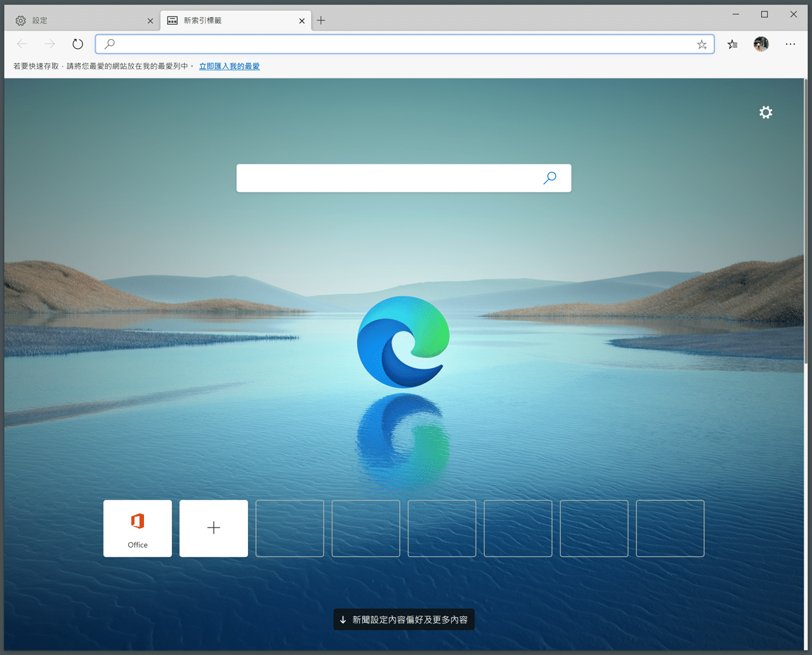Screen dimensions: 812x655
Task: Open the user profile avatar
Action: 761,44
